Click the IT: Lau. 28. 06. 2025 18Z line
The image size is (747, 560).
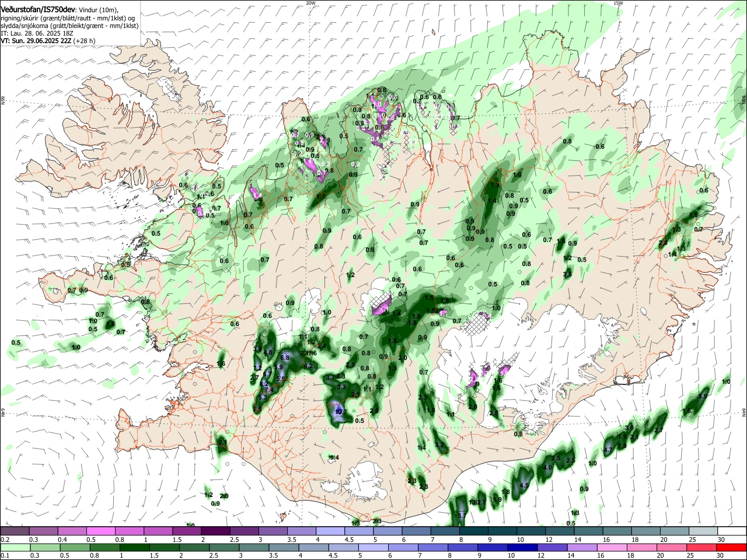37,33
